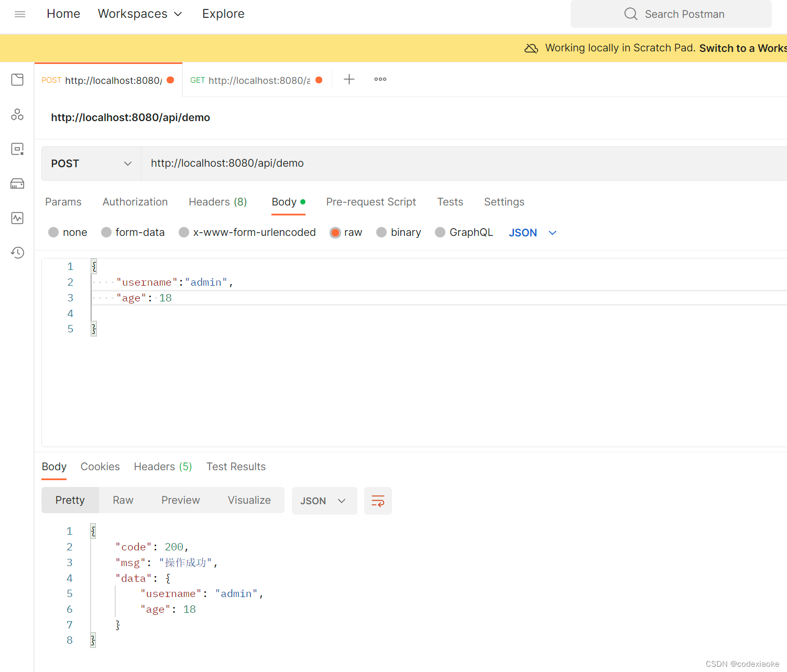The width and height of the screenshot is (787, 672).
Task: Open APIs sidebar icon
Action: 17,114
